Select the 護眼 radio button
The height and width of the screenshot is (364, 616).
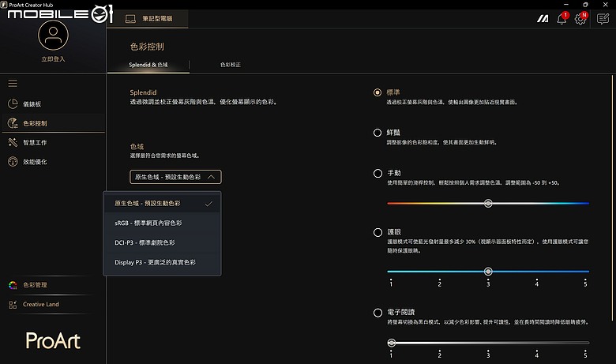click(377, 232)
